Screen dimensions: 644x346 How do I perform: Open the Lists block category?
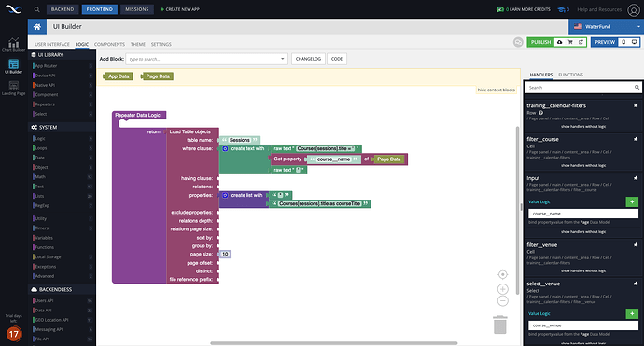pyautogui.click(x=63, y=196)
